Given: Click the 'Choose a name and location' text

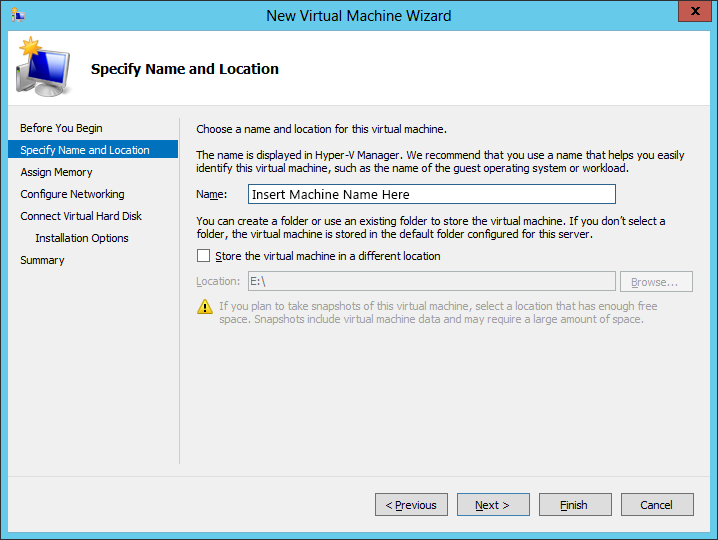Looking at the screenshot, I should click(321, 129).
